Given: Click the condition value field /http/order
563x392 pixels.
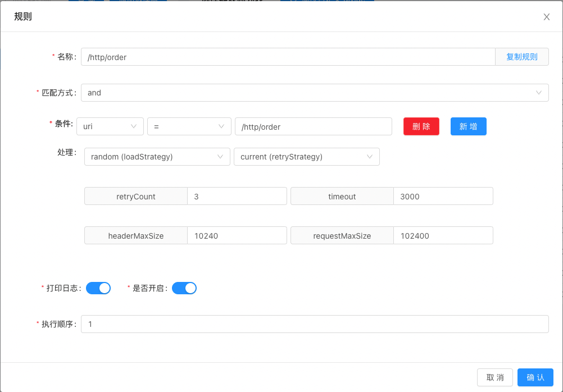Looking at the screenshot, I should pyautogui.click(x=313, y=126).
